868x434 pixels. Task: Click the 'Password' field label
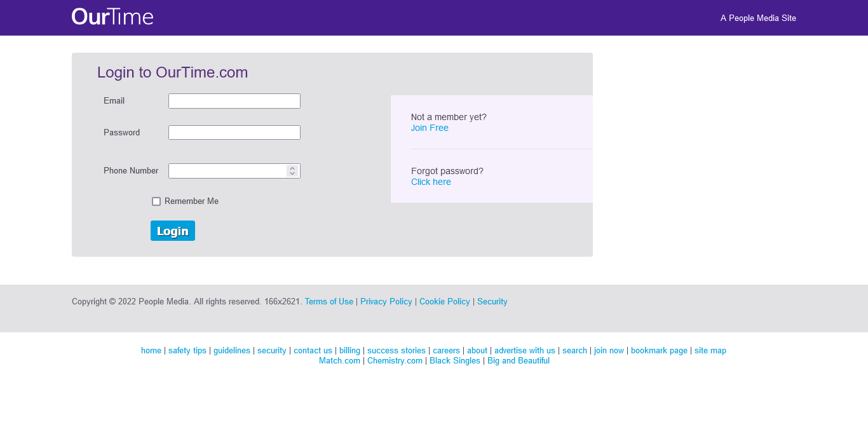click(122, 133)
